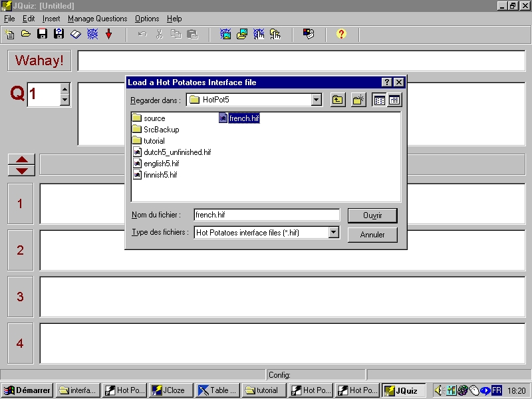Click the dialog's question mark help button
Image resolution: width=532 pixels, height=399 pixels.
coord(386,82)
